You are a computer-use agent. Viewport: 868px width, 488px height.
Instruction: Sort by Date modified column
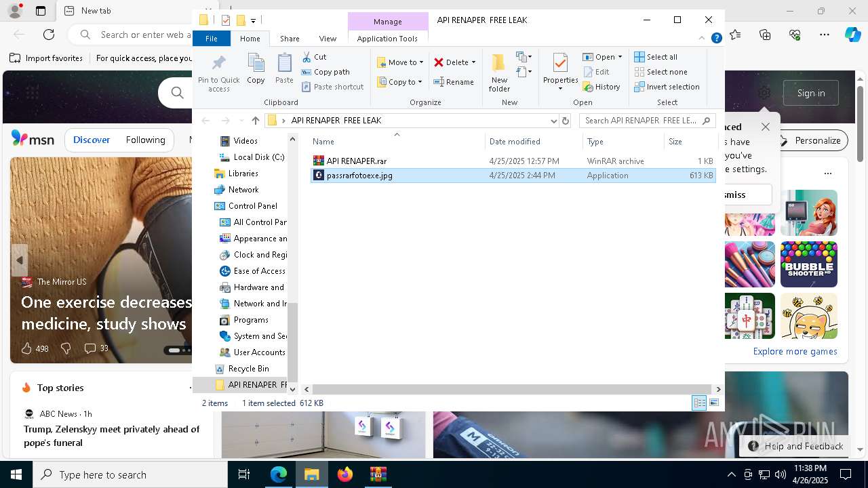(x=534, y=142)
